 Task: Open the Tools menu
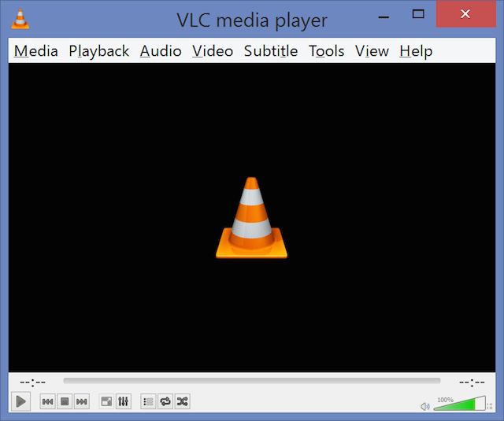pos(326,51)
